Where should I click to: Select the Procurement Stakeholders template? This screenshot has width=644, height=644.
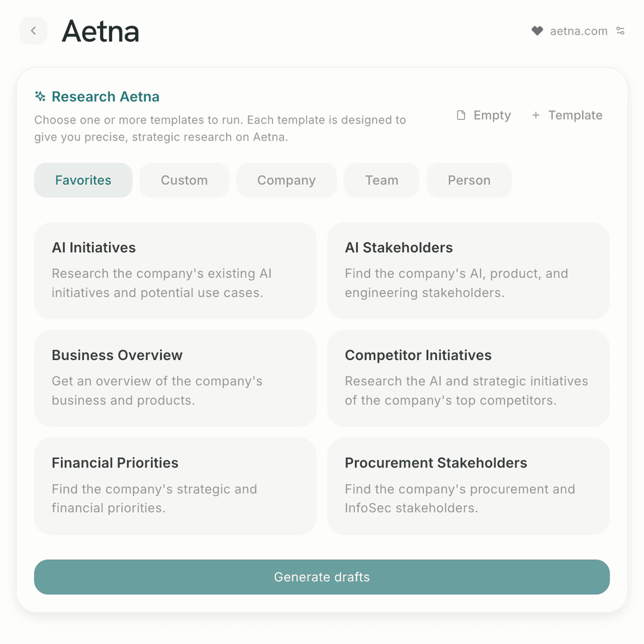coord(468,486)
